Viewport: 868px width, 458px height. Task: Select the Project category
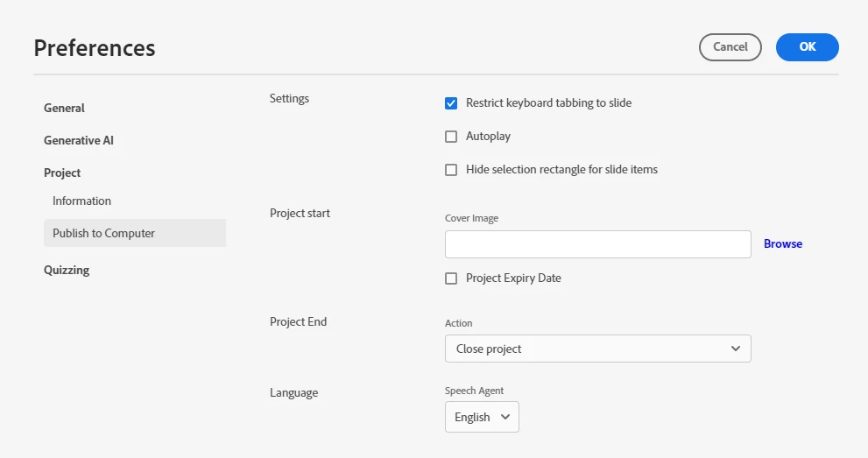[62, 173]
